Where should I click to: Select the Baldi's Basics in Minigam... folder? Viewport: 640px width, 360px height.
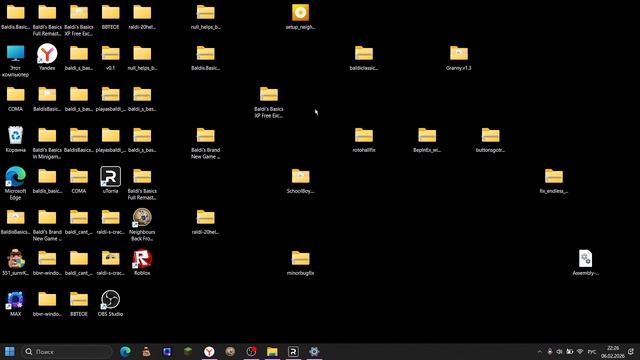pos(47,142)
